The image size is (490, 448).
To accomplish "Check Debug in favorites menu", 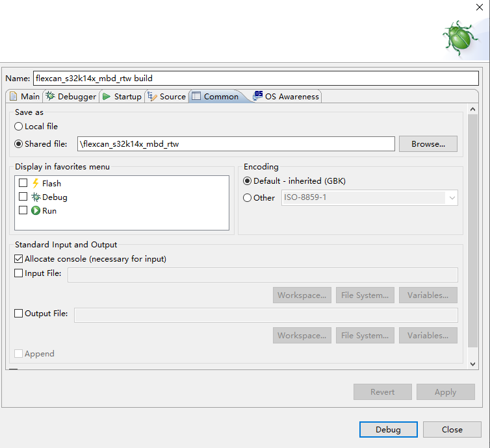I will (x=23, y=196).
